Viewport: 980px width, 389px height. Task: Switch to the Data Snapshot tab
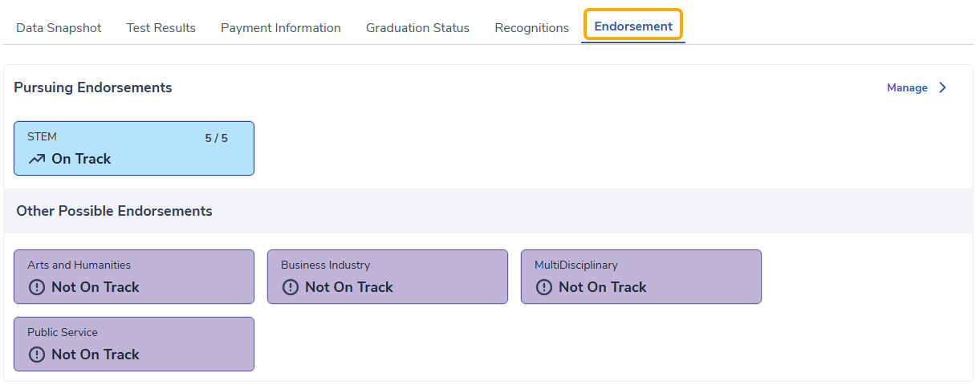(x=59, y=27)
